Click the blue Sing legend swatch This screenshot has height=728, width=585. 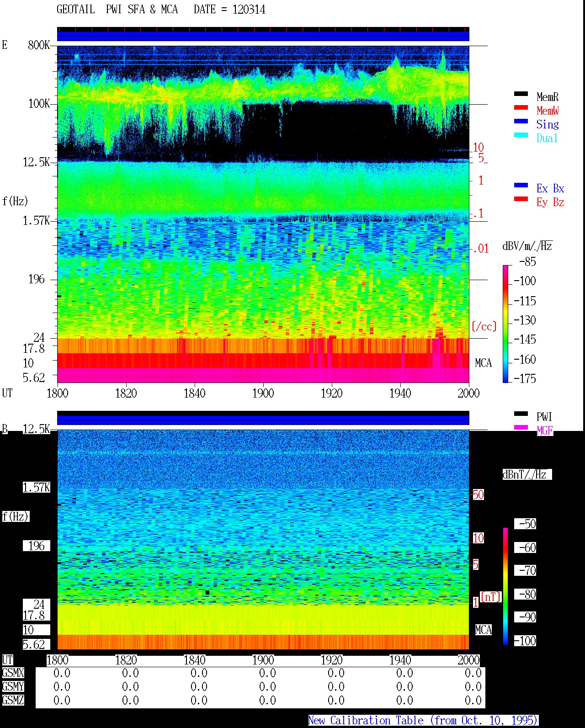click(521, 121)
